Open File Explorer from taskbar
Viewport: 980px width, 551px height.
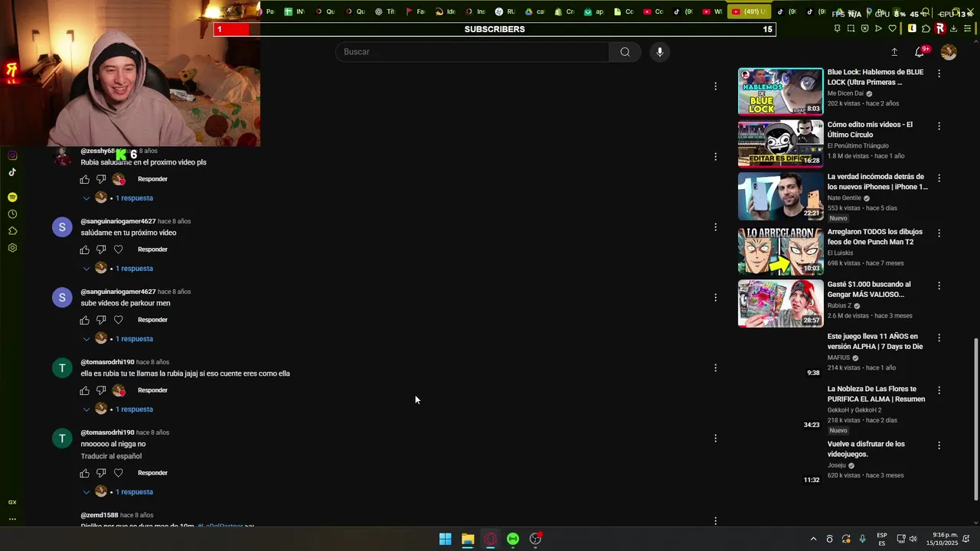click(468, 539)
